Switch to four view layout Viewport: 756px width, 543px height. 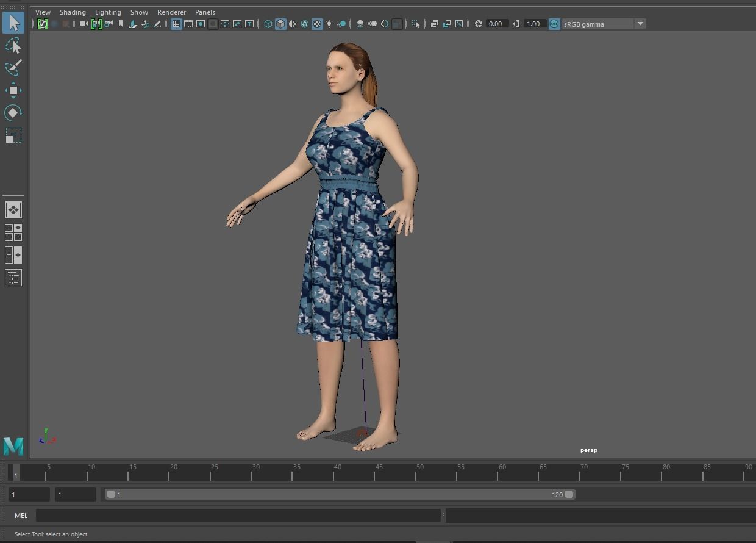pyautogui.click(x=13, y=232)
